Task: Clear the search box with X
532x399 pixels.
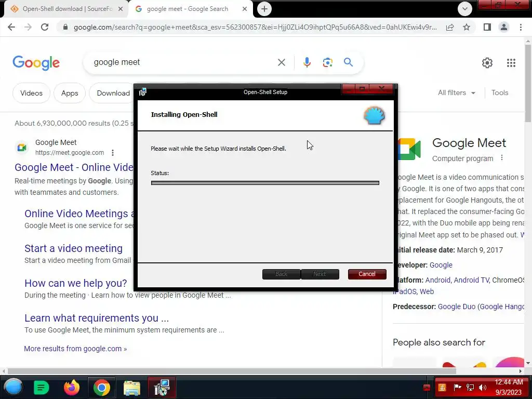Action: [281, 62]
